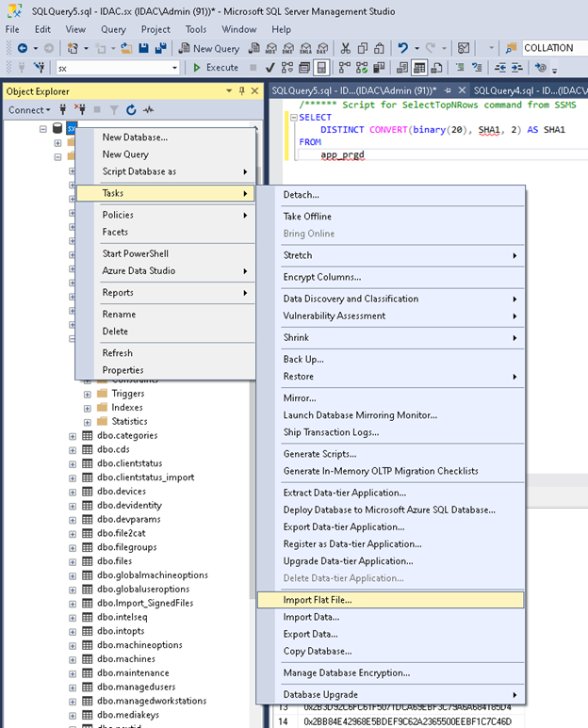Click the pin icon on Object Explorer

pyautogui.click(x=241, y=90)
